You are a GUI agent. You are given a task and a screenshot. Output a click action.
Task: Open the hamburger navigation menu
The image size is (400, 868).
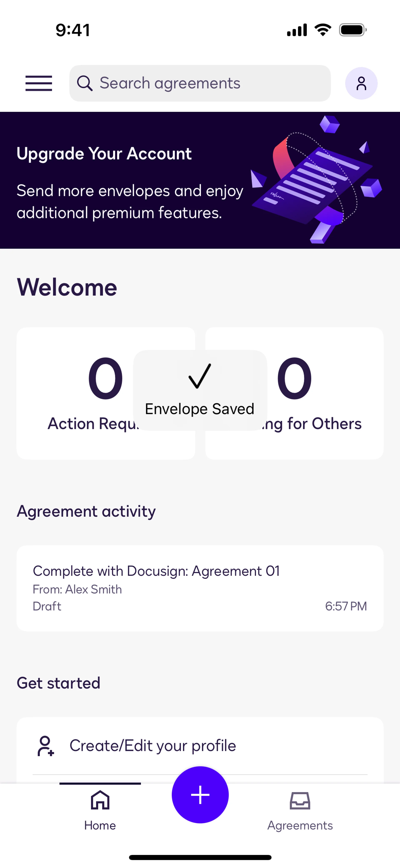pos(39,83)
